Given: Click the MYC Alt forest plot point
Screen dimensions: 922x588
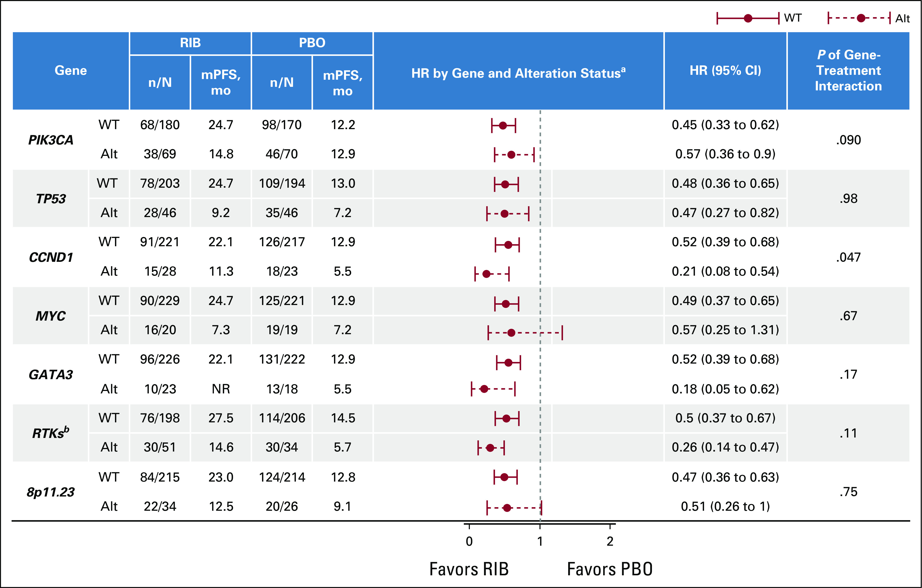Looking at the screenshot, I should coord(511,333).
